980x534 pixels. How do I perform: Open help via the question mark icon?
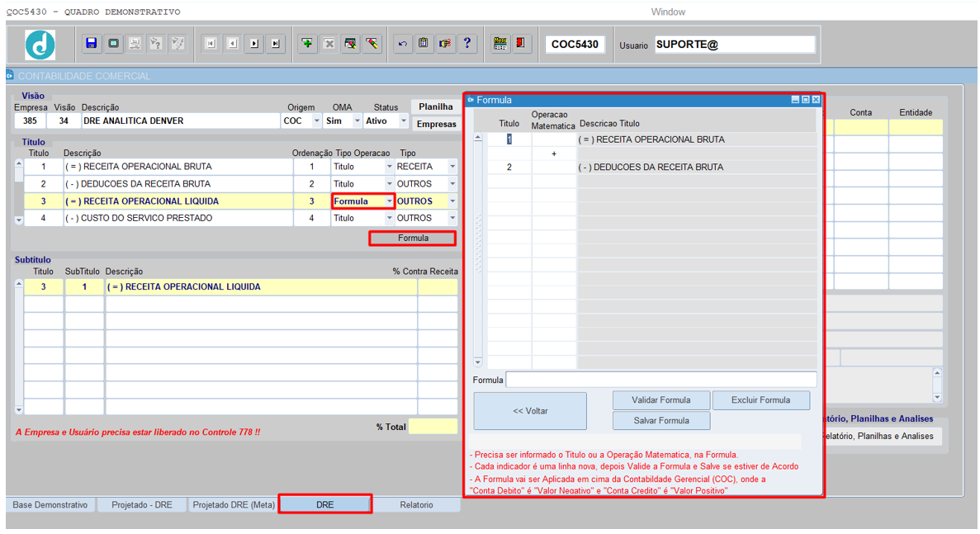[466, 43]
